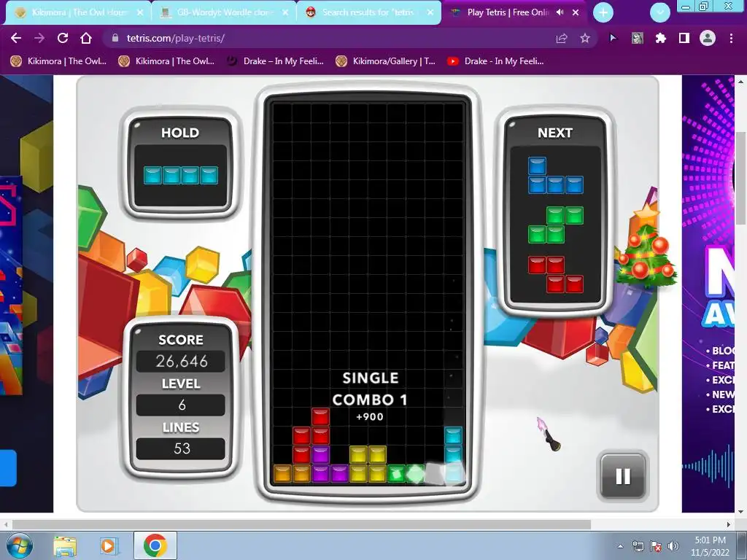This screenshot has width=747, height=560.
Task: Open Chrome's three-dot menu
Action: pos(731,38)
